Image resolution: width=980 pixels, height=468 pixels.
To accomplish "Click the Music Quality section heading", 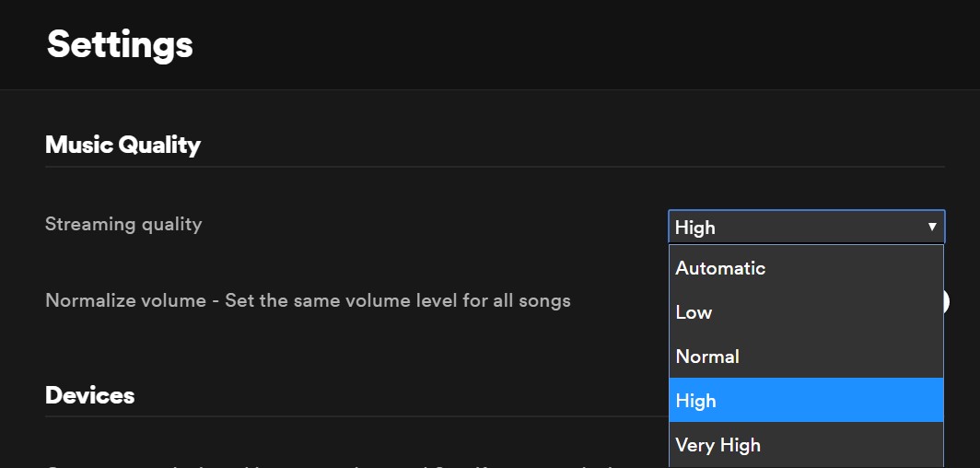I will tap(122, 145).
